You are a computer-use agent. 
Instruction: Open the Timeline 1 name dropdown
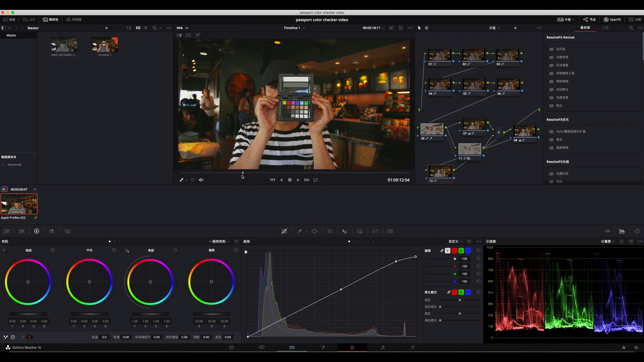(294, 28)
